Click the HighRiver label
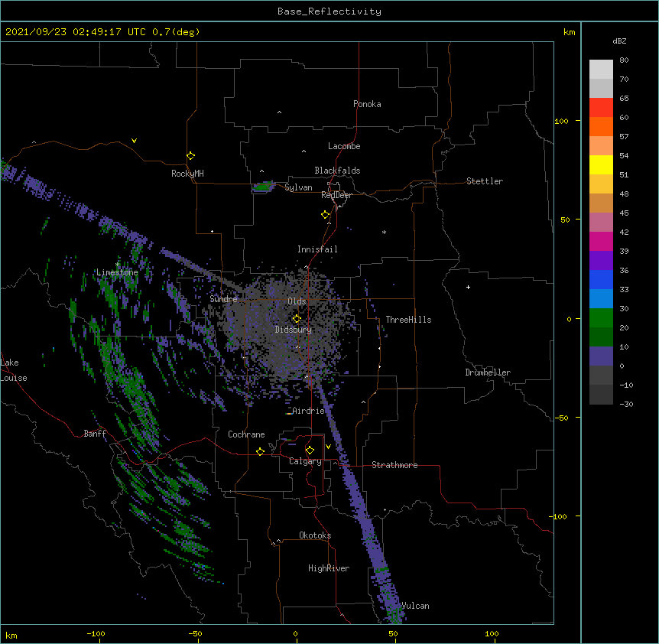659x644 pixels. (x=329, y=568)
